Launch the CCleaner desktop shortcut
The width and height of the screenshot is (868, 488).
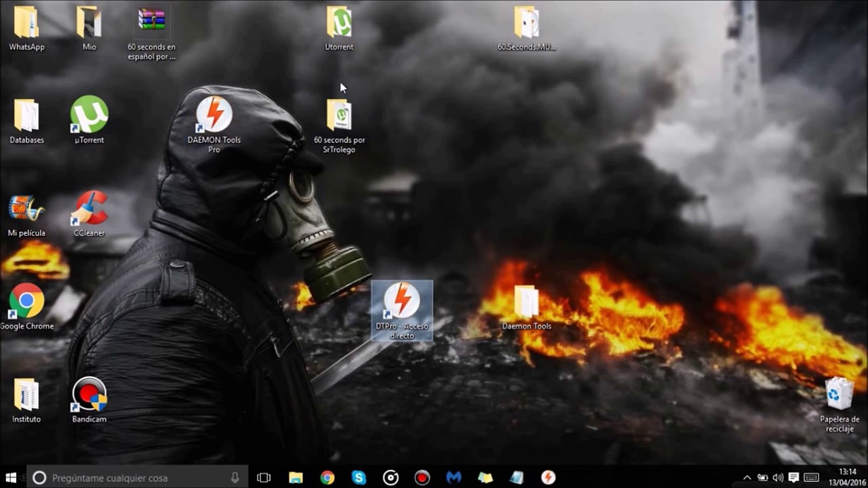[89, 214]
